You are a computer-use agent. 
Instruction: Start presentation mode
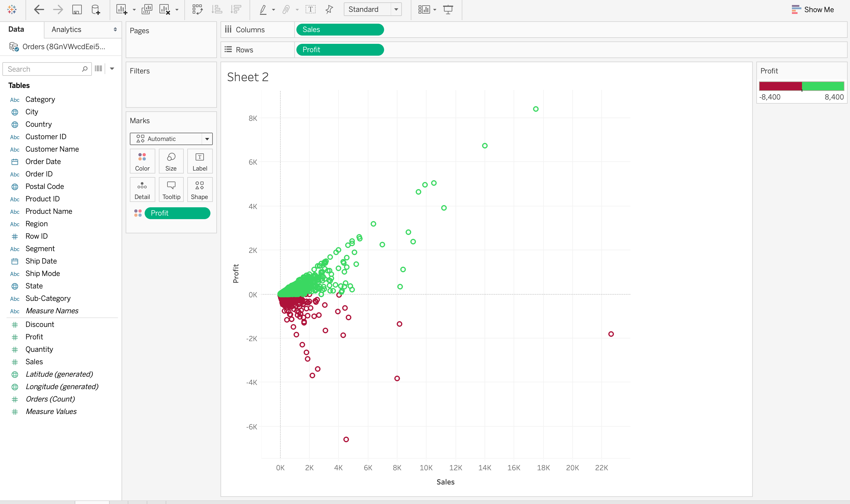pos(448,9)
